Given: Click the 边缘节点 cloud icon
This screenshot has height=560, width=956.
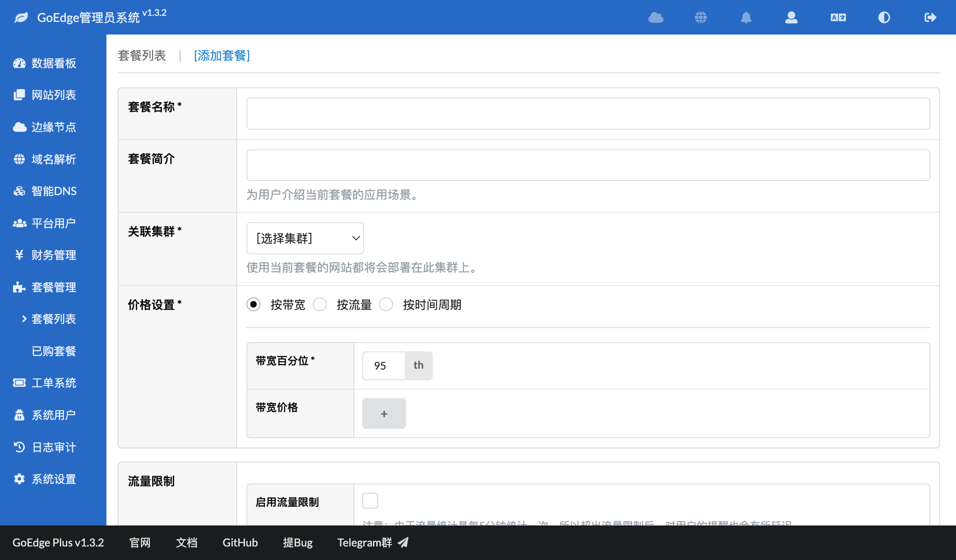Looking at the screenshot, I should click(x=19, y=127).
